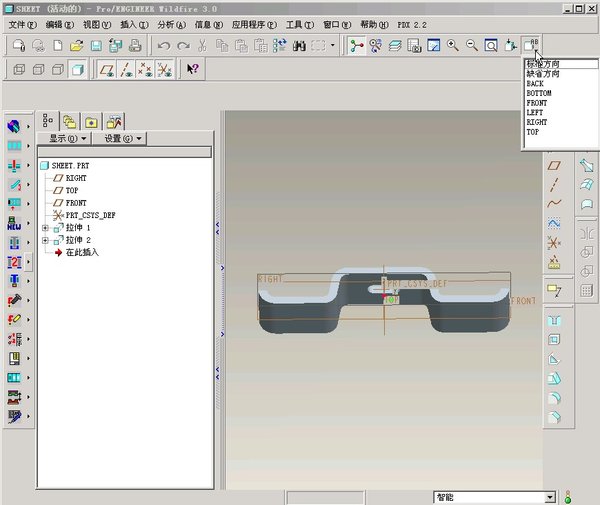Viewport: 600px width, 505px height.
Task: Toggle datum planes display on or off
Action: (108, 69)
